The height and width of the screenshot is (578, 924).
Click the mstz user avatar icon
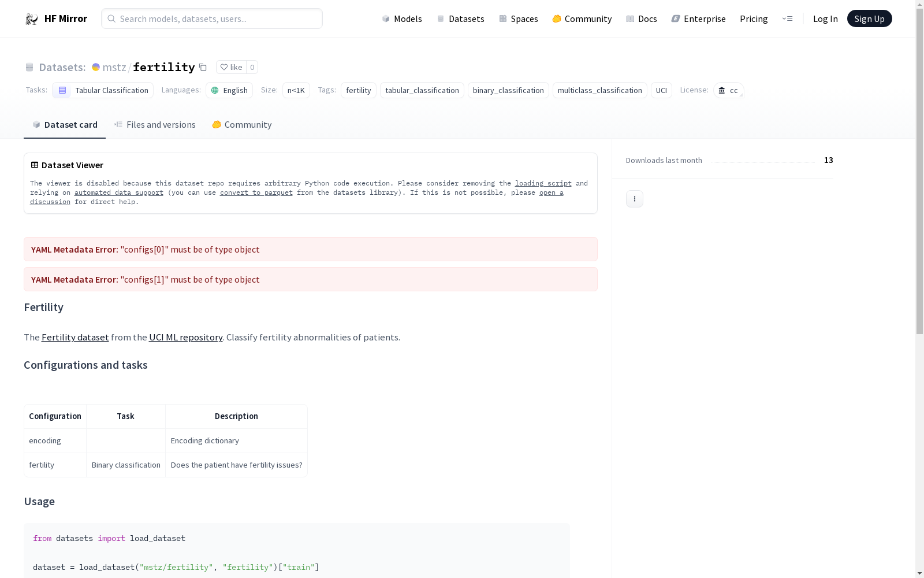tap(96, 67)
